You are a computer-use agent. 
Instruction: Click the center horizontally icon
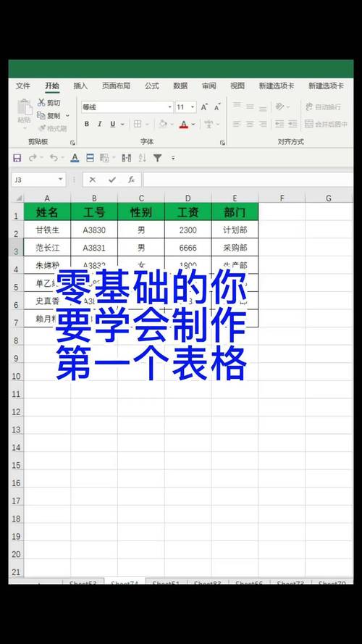tap(250, 124)
